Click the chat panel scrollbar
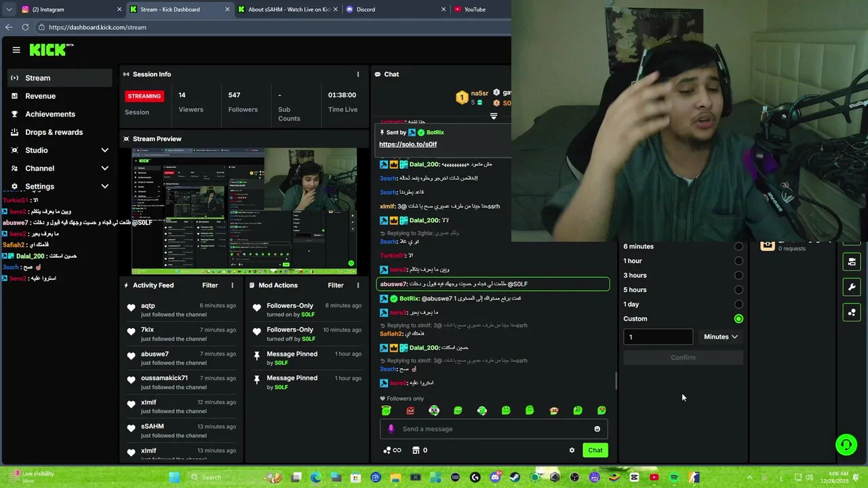Screen dimensions: 868x488 coord(616,381)
